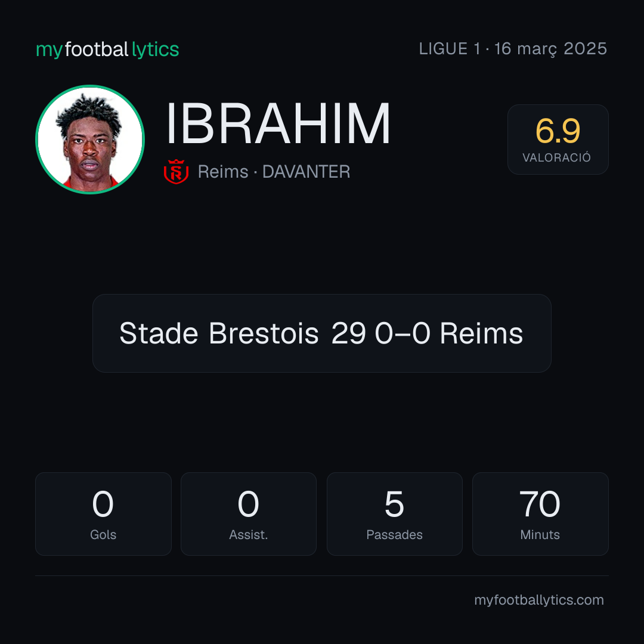This screenshot has width=644, height=644.
Task: Select the Gols stat card
Action: click(103, 514)
